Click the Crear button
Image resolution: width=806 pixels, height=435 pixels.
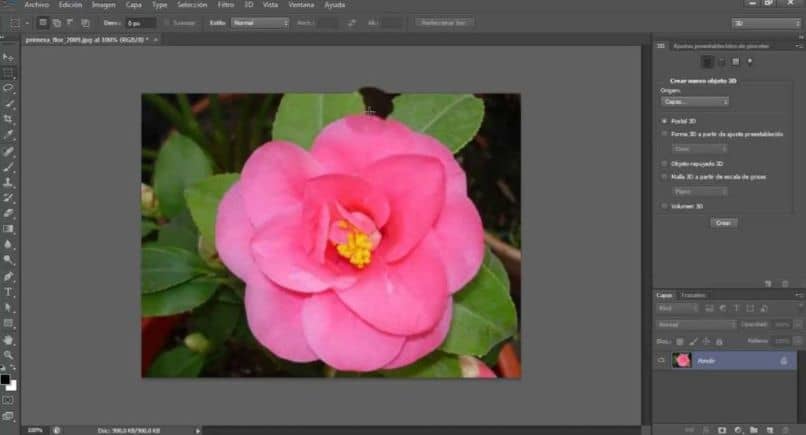pyautogui.click(x=724, y=223)
